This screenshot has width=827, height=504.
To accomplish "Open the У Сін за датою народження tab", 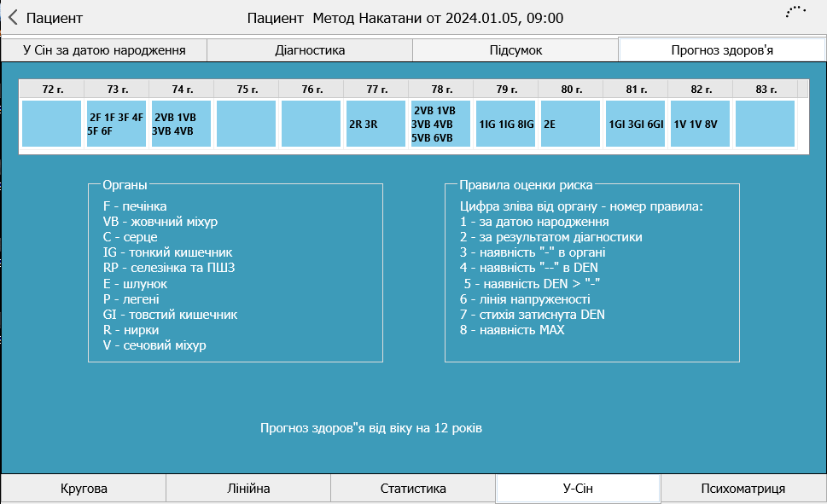I will coord(104,50).
